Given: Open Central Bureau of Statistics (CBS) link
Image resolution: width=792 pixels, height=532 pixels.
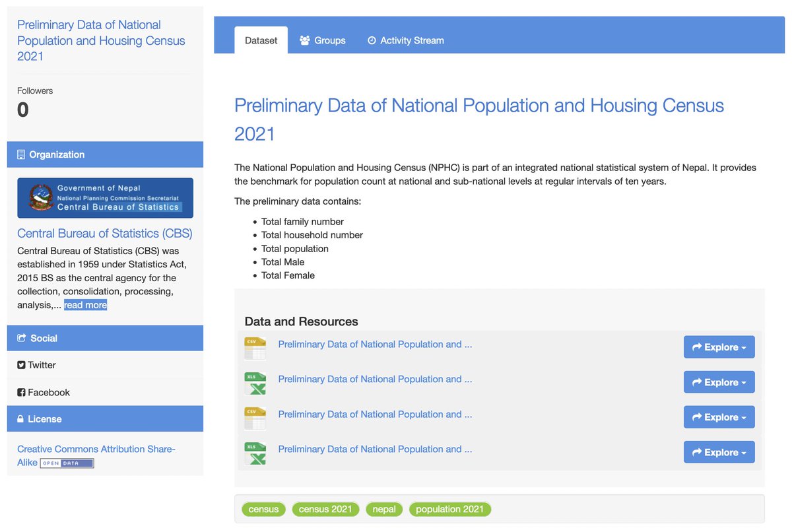Looking at the screenshot, I should click(105, 233).
